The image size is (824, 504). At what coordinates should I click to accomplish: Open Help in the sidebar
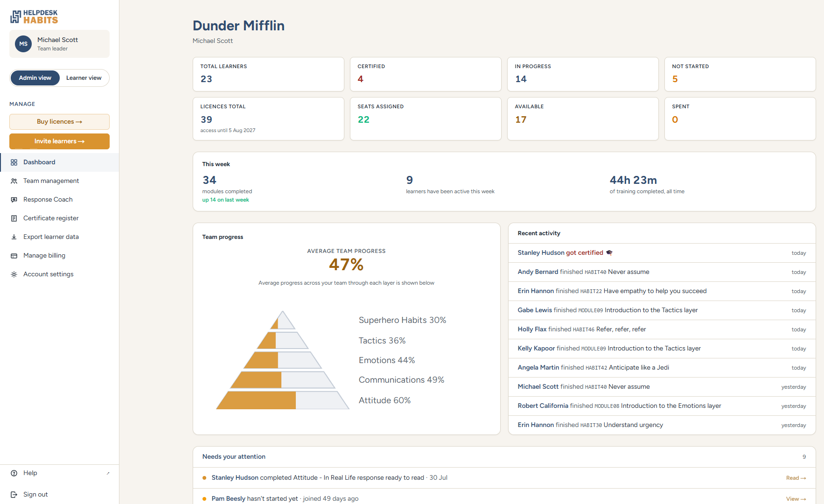tap(60, 473)
